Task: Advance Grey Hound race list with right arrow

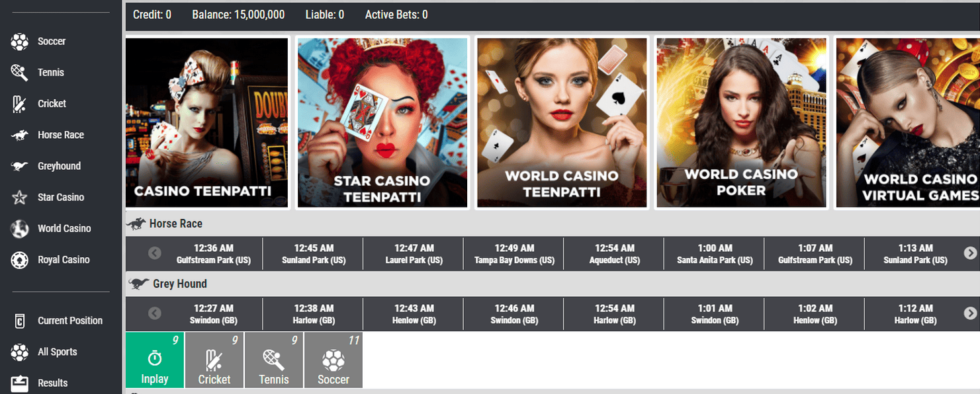Action: (970, 313)
